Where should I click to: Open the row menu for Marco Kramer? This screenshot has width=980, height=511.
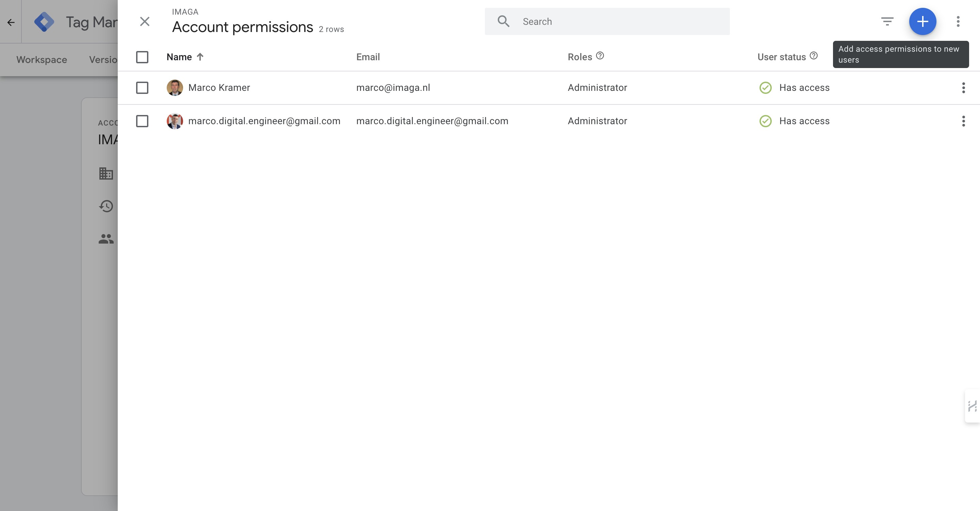click(963, 88)
